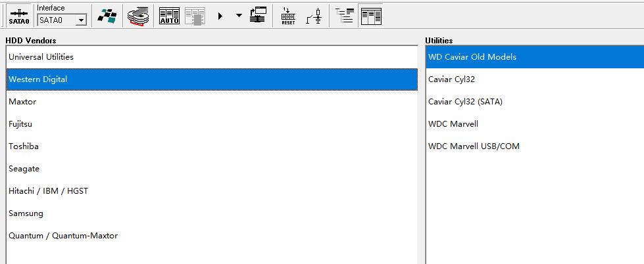This screenshot has width=644, height=264.
Task: Select Caviar Cyl32 (SATA) utility
Action: coord(535,102)
